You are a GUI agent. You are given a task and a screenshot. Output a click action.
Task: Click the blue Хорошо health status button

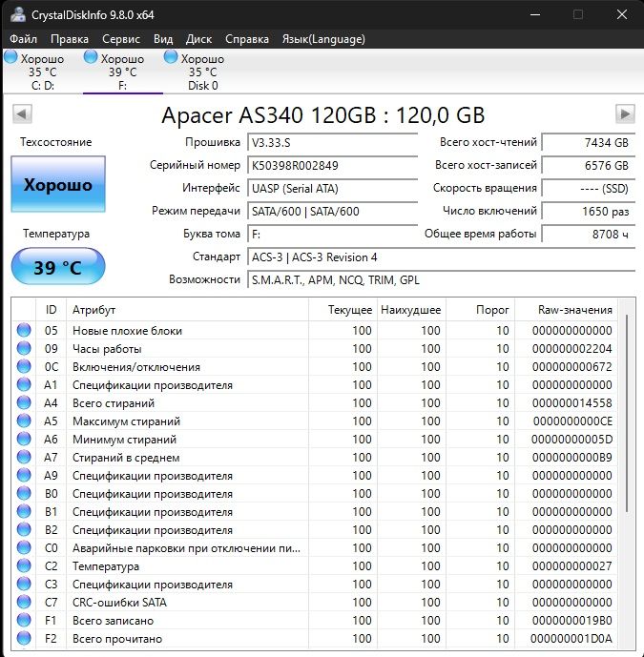point(58,184)
